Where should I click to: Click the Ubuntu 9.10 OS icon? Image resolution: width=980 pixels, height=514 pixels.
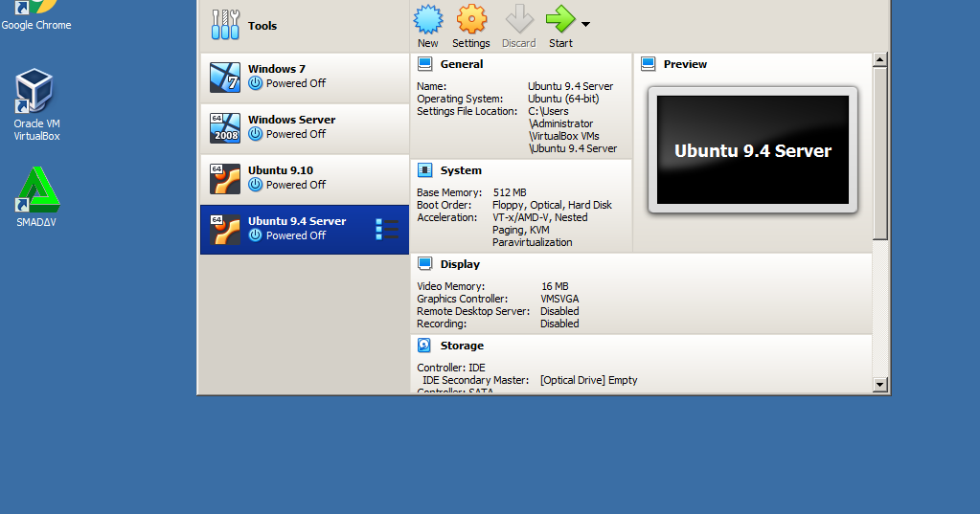225,179
